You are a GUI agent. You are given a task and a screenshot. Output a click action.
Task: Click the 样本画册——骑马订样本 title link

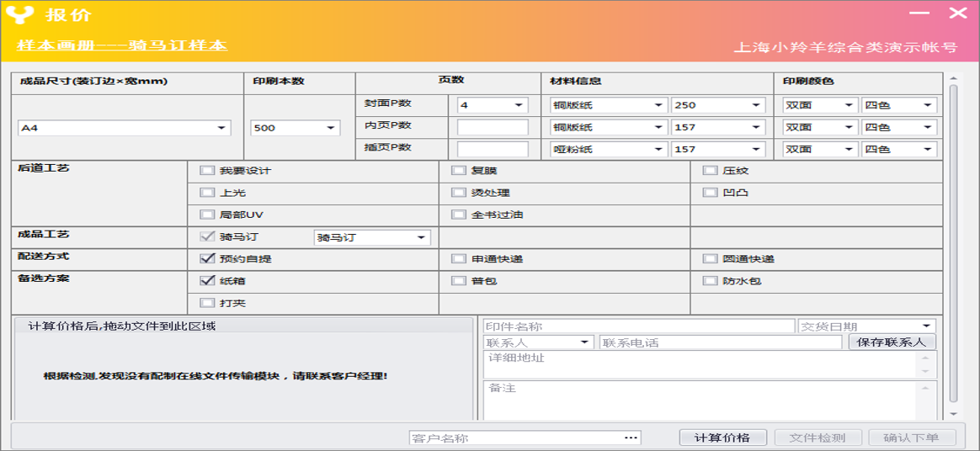tap(122, 45)
